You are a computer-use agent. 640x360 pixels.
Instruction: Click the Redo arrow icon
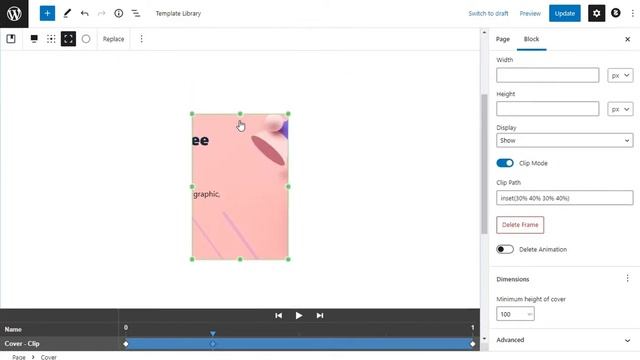[101, 13]
